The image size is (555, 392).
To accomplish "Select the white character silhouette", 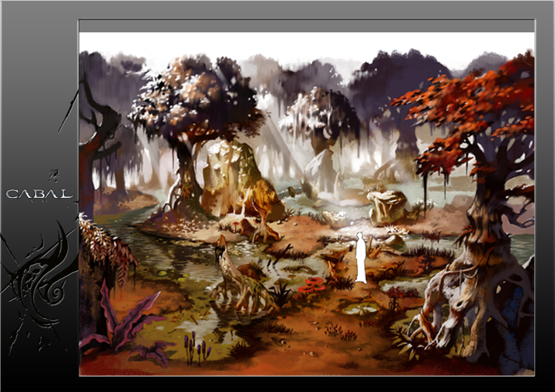I will (x=359, y=257).
